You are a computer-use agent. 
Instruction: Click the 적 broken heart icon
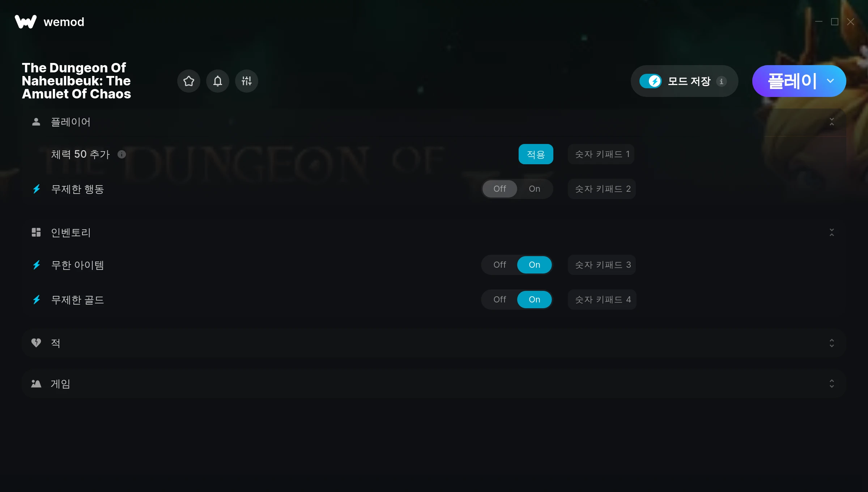36,343
